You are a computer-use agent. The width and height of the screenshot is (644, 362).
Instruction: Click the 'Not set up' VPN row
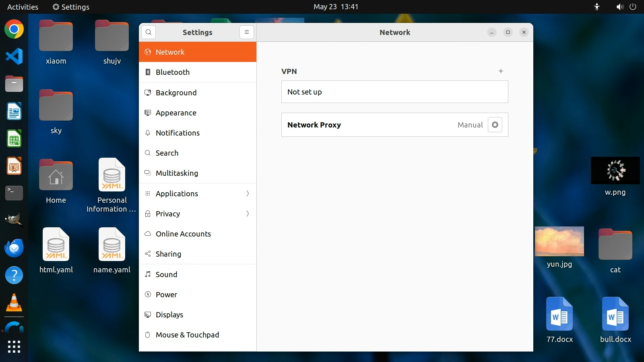[x=394, y=92]
